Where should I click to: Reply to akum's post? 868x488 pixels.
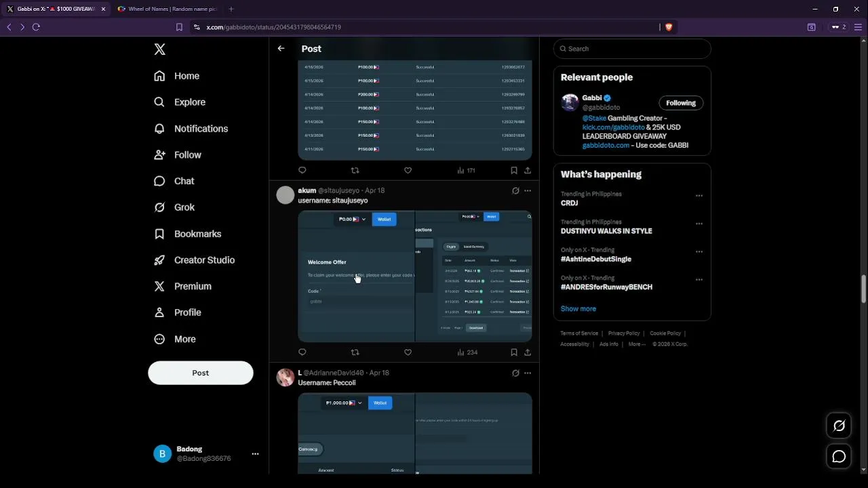(302, 352)
